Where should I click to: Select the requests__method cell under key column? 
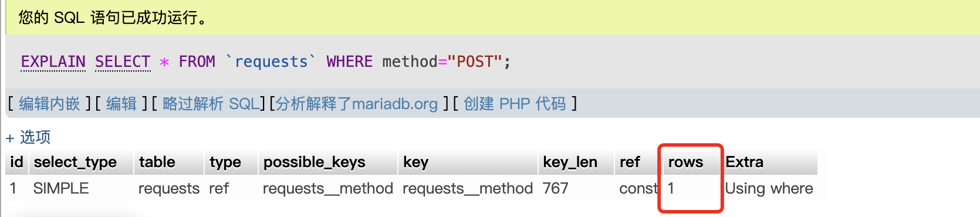pos(468,188)
